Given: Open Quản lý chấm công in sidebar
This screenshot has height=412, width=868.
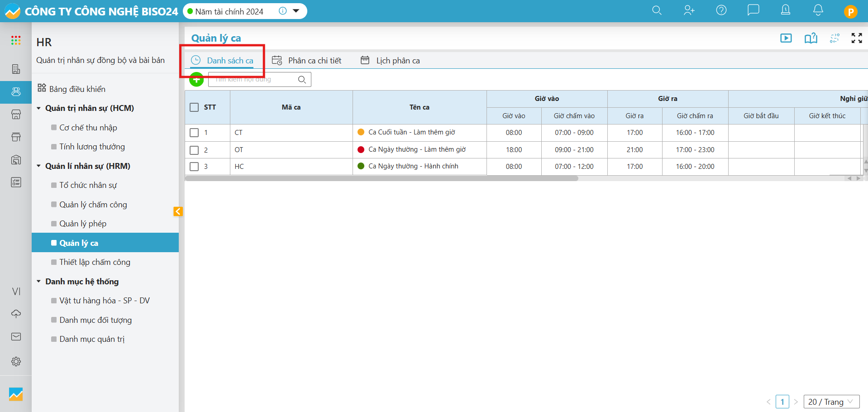Looking at the screenshot, I should tap(93, 205).
